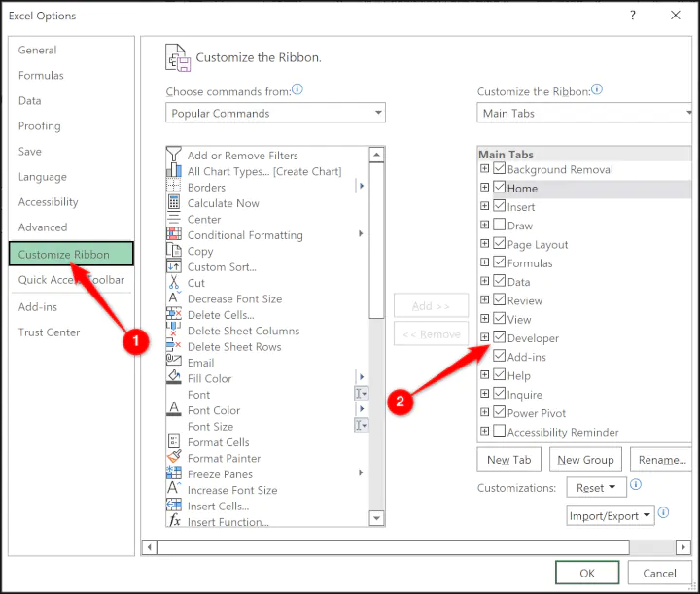Image resolution: width=700 pixels, height=594 pixels.
Task: Click the info icon beside Choose commands from
Action: coord(297,89)
